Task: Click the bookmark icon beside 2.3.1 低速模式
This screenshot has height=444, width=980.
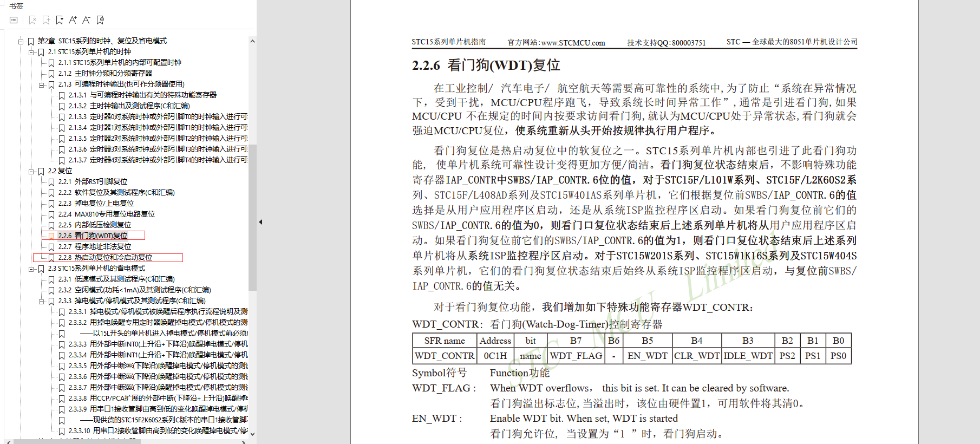Action: pyautogui.click(x=51, y=279)
